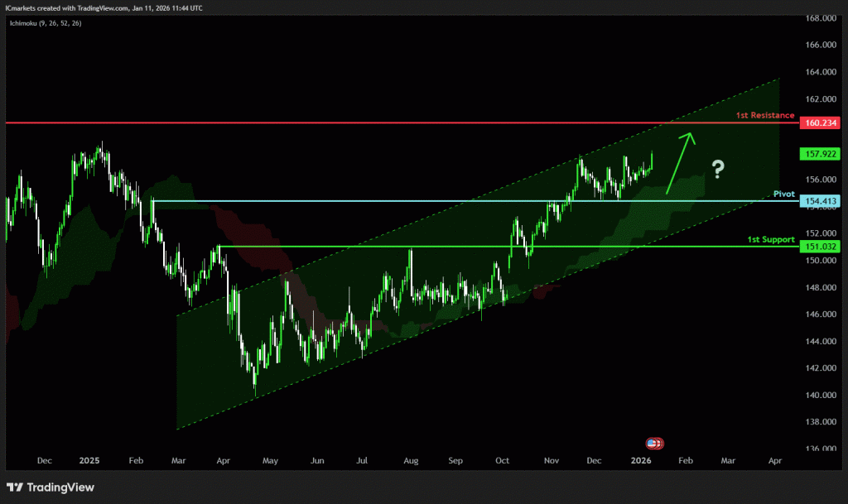Viewport: 848px width, 504px height.
Task: Click the light blue pivot horizontal line
Action: (414, 201)
